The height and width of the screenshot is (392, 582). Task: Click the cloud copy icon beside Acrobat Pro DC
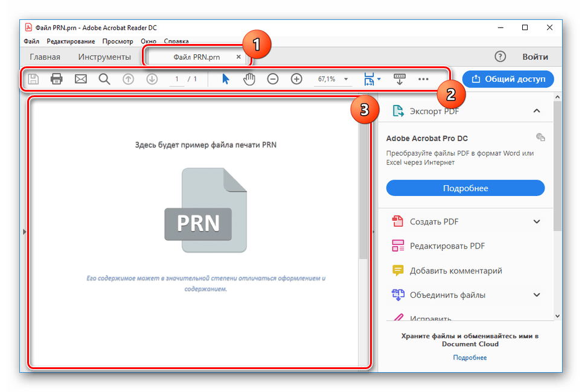pos(540,138)
